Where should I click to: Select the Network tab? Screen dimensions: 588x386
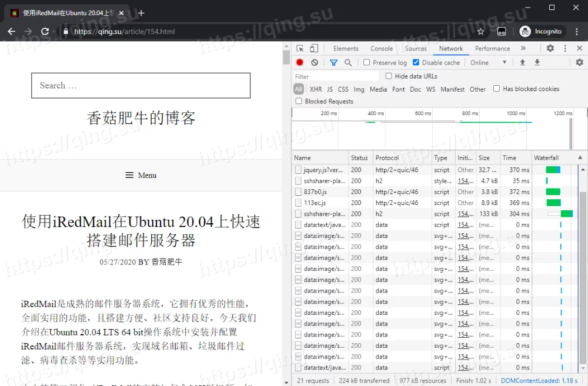tap(451, 48)
